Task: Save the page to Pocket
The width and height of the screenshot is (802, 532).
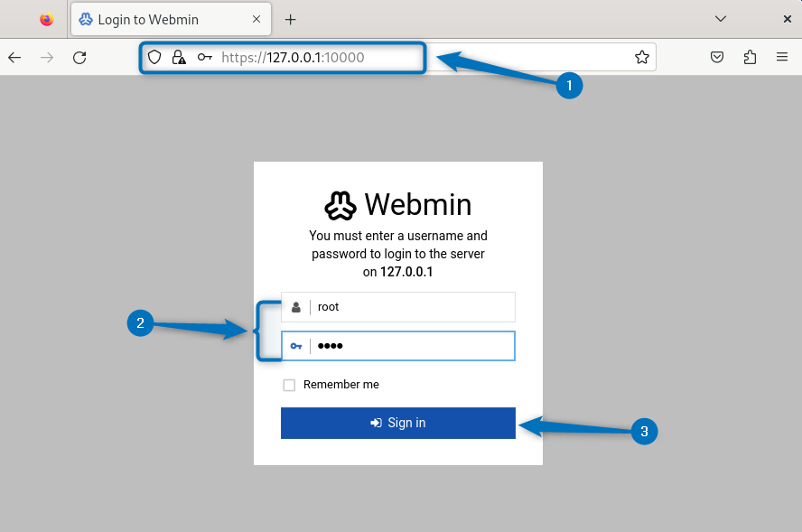Action: pos(716,56)
